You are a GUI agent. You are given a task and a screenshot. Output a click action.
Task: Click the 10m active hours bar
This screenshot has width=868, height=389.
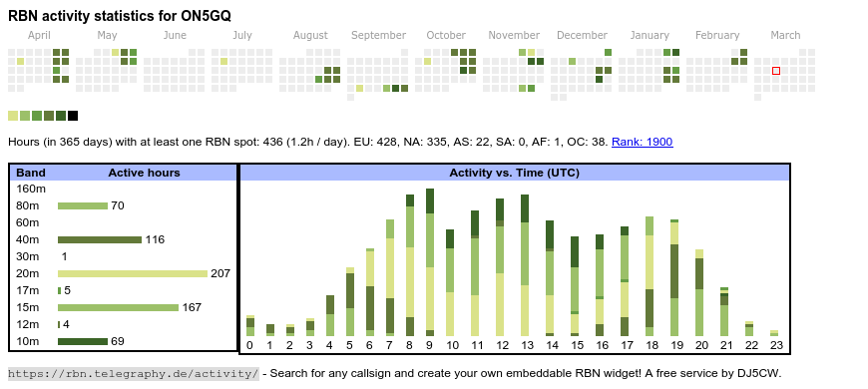click(83, 341)
